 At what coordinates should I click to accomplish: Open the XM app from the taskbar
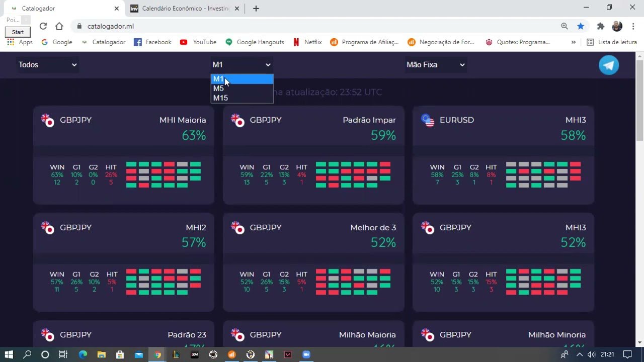coord(195,354)
